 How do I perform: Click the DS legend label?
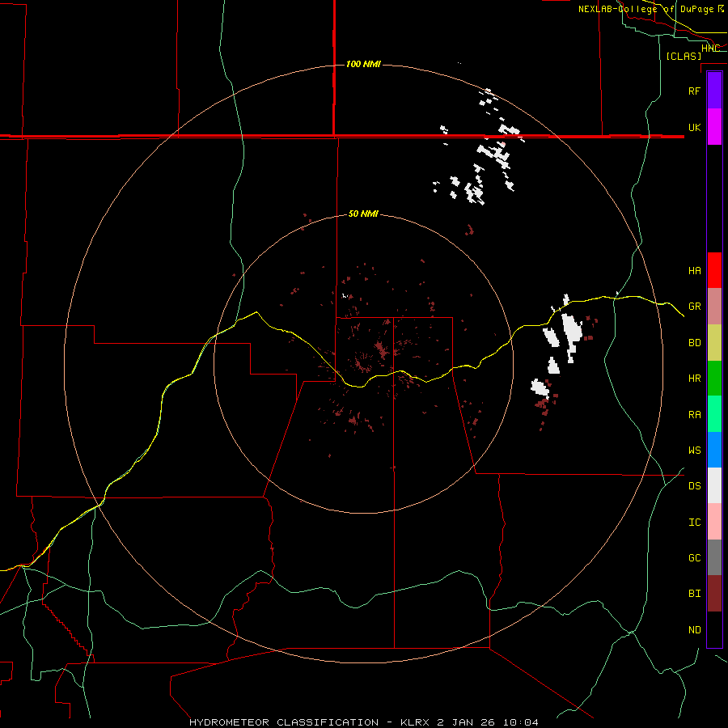coord(695,486)
